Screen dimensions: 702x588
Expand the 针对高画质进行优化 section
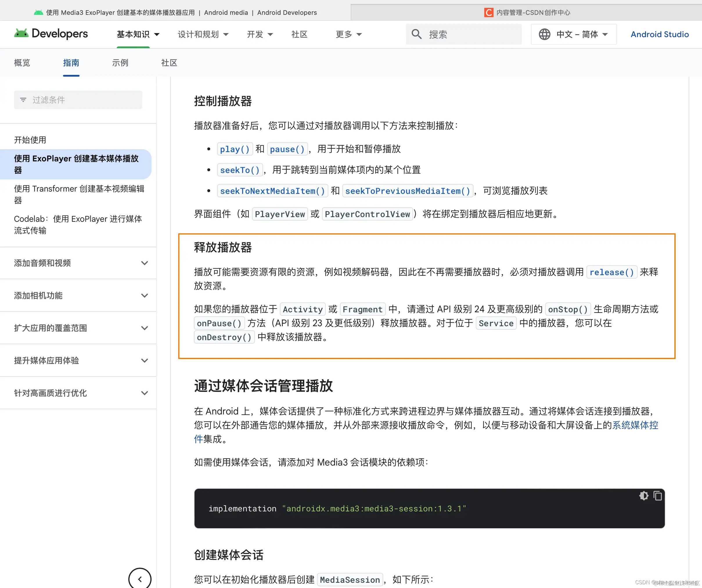pos(145,393)
